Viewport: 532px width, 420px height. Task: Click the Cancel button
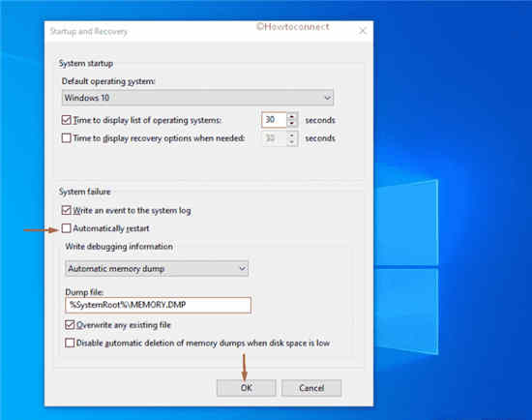[x=311, y=388]
